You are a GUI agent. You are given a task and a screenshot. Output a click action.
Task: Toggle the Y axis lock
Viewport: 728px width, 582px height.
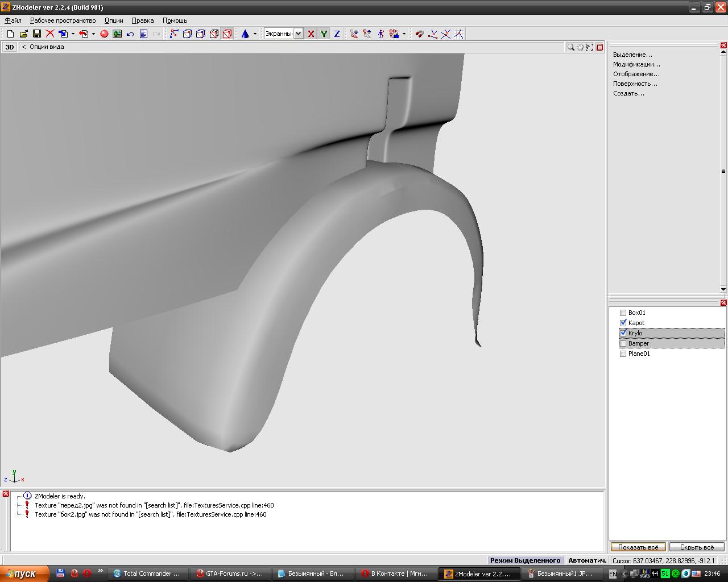[x=324, y=34]
